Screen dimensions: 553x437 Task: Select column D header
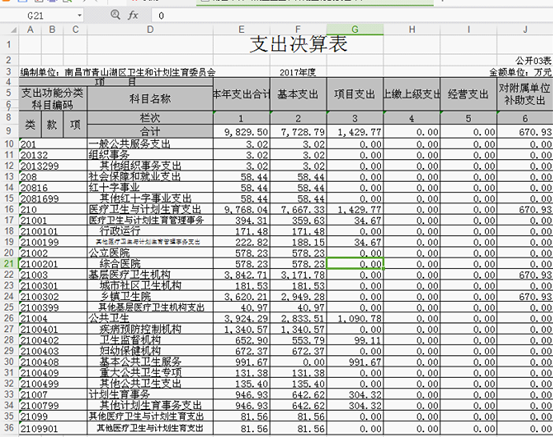(150, 30)
